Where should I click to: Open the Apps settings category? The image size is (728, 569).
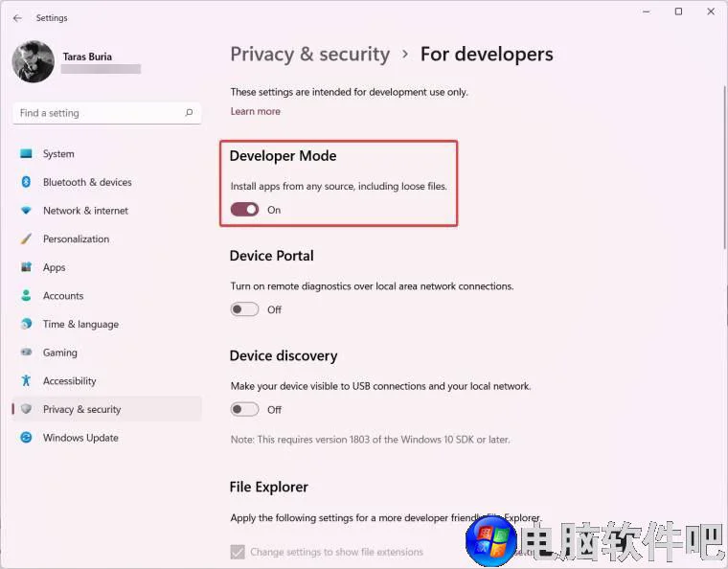(106, 267)
